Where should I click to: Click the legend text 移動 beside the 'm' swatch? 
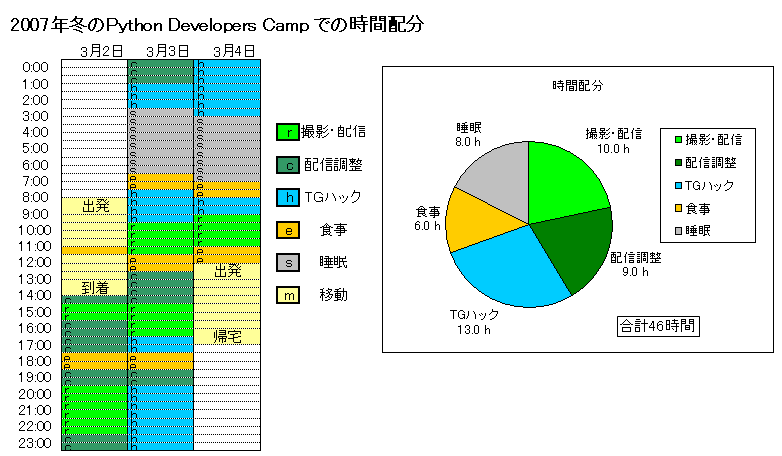[334, 295]
